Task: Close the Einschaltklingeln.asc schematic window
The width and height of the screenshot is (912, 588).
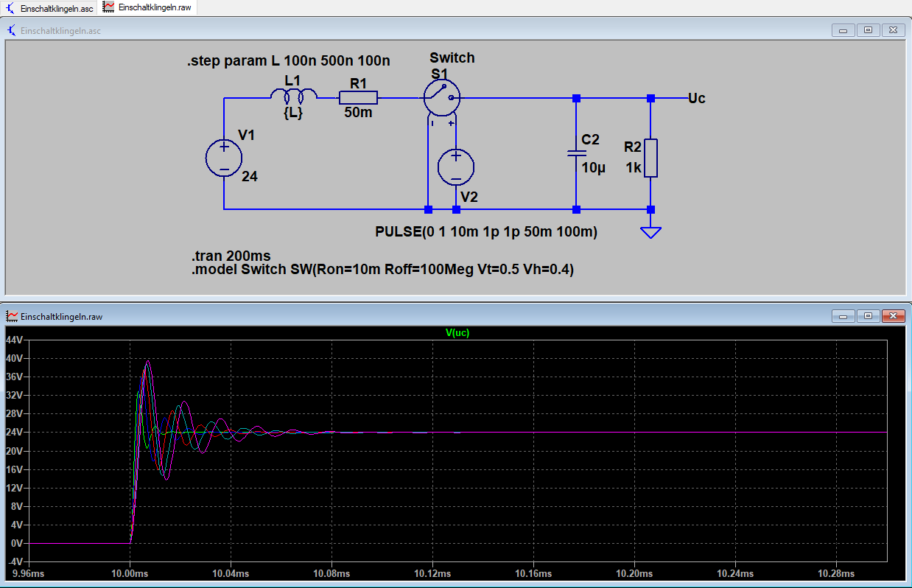Action: [894, 30]
